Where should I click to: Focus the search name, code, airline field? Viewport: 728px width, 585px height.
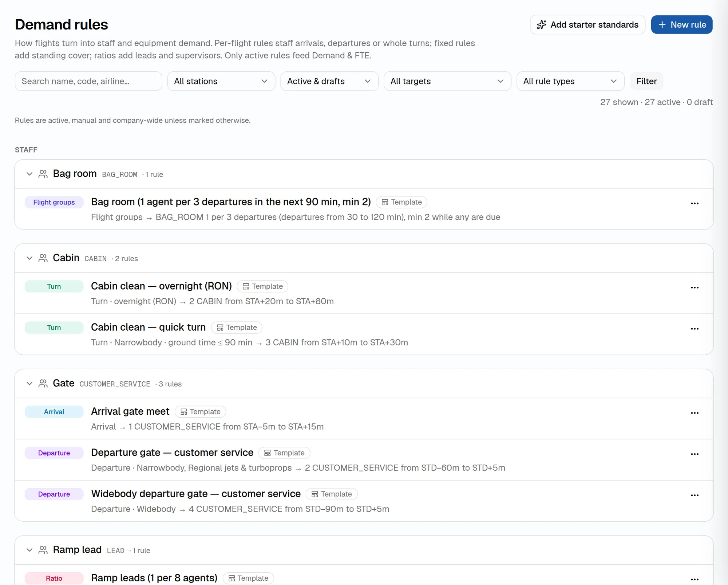pos(88,81)
